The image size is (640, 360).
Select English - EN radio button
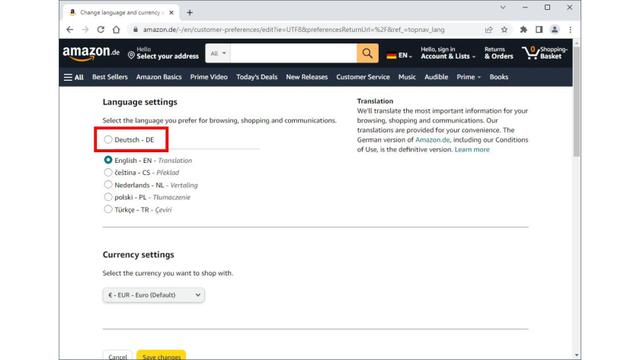pyautogui.click(x=108, y=160)
